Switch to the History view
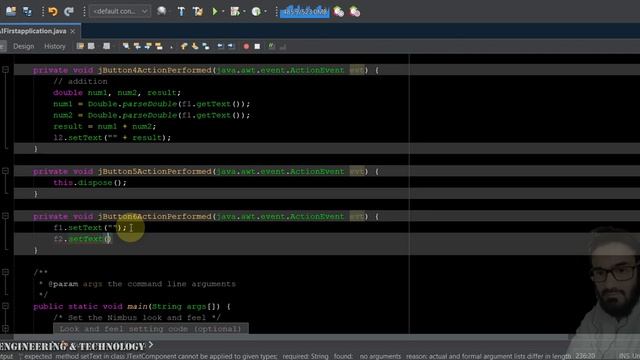 click(55, 47)
